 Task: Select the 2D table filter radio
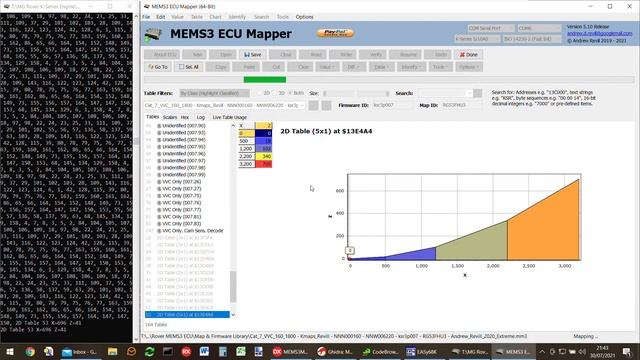tap(260, 93)
